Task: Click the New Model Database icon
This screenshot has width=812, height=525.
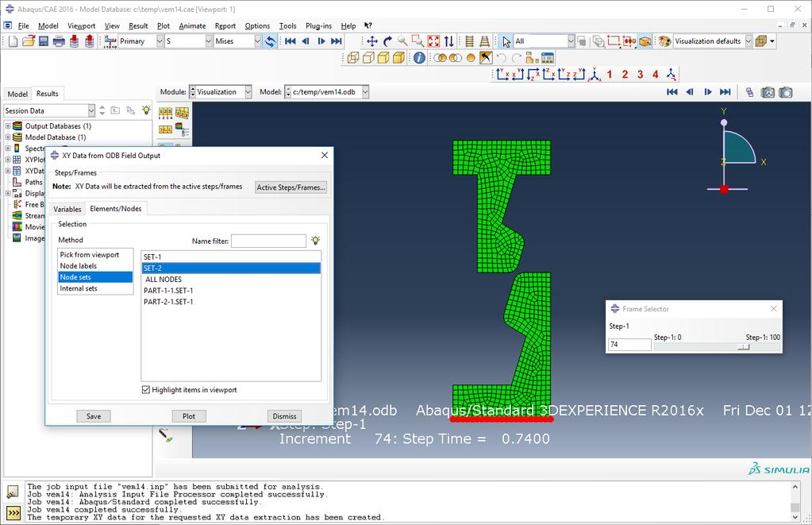Action: [13, 41]
